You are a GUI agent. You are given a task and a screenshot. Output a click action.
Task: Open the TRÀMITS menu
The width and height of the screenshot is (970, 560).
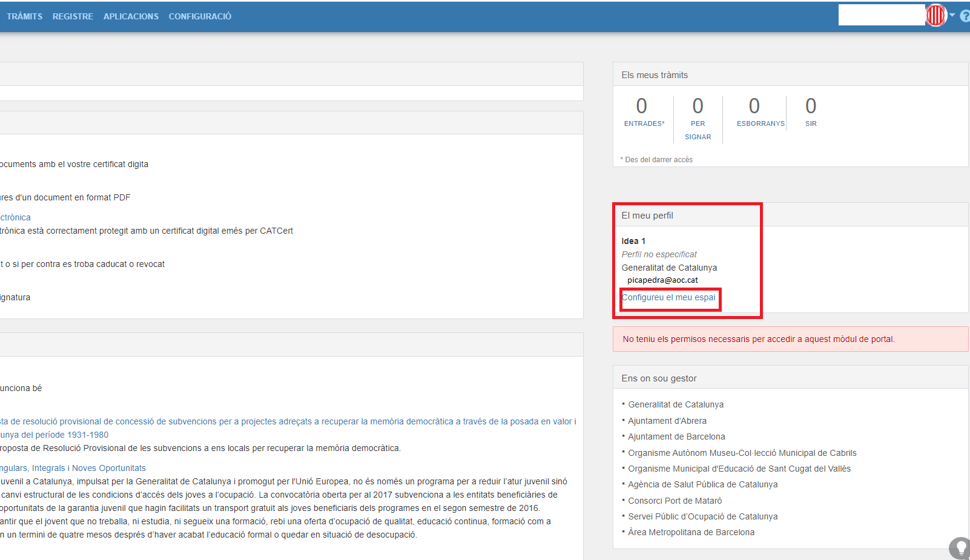tap(25, 16)
